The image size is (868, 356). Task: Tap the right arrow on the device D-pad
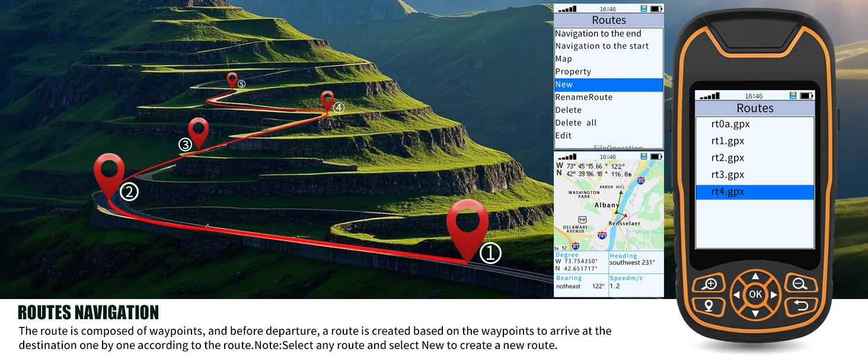774,295
